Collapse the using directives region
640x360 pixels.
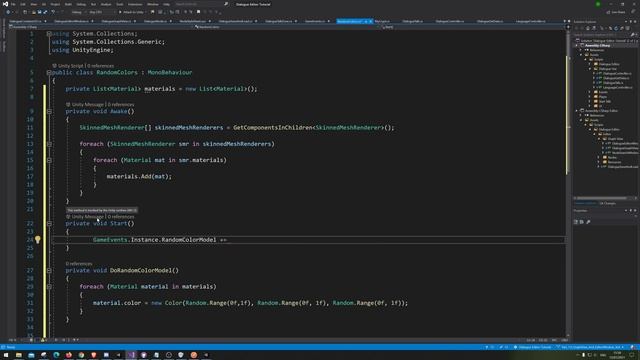coord(49,33)
